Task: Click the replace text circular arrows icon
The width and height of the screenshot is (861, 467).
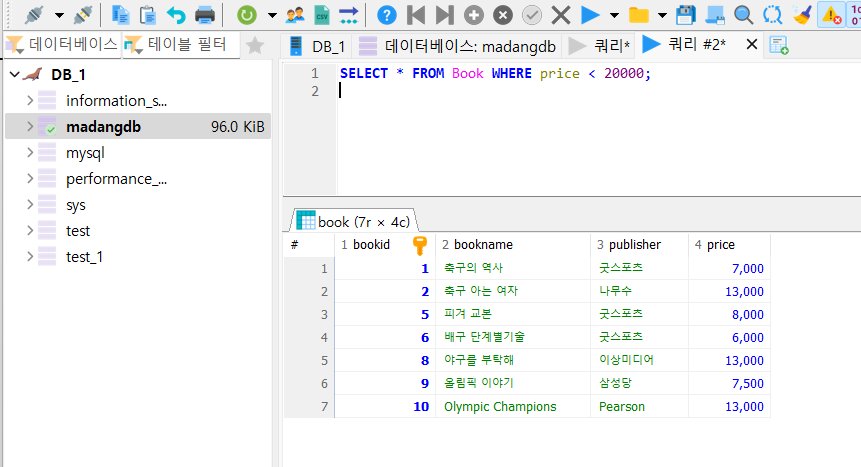Action: 773,15
